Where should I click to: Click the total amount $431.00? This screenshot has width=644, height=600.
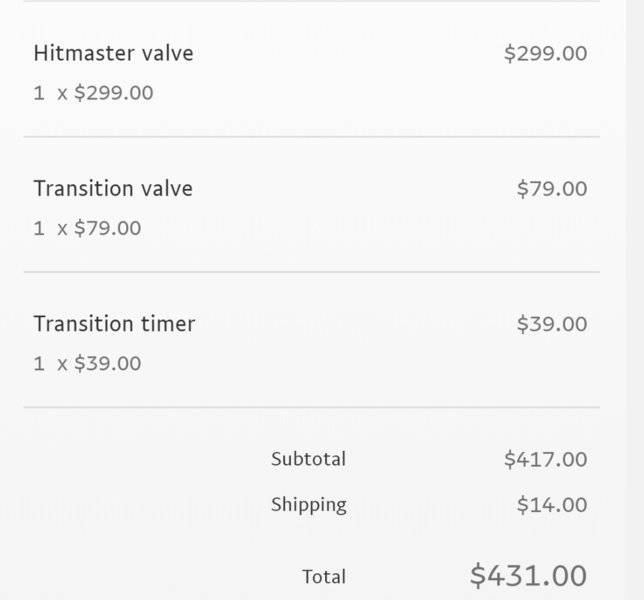[528, 576]
